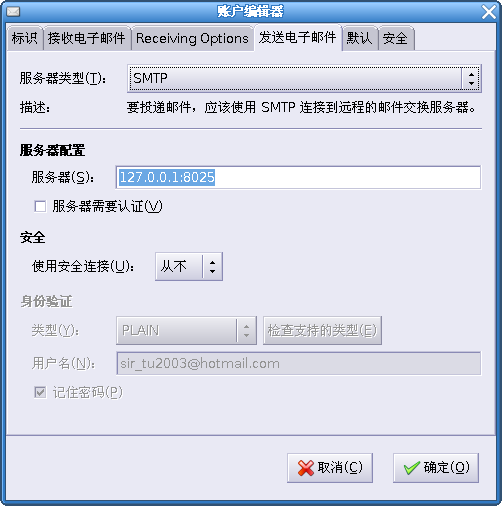Toggle the 记住密码 checkbox
Image resolution: width=502 pixels, height=506 pixels.
(x=40, y=392)
